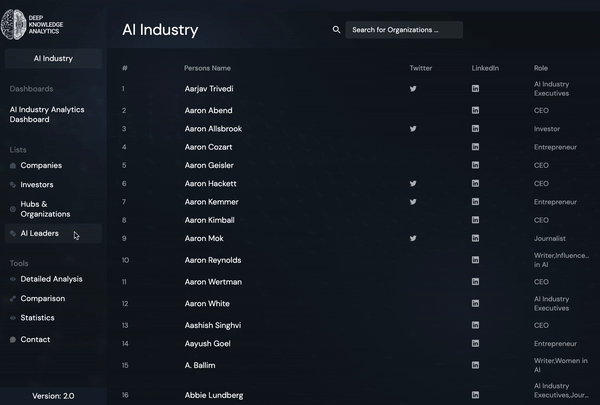This screenshot has height=405, width=600.
Task: Select the name Abbie Lundberg
Action: click(214, 395)
